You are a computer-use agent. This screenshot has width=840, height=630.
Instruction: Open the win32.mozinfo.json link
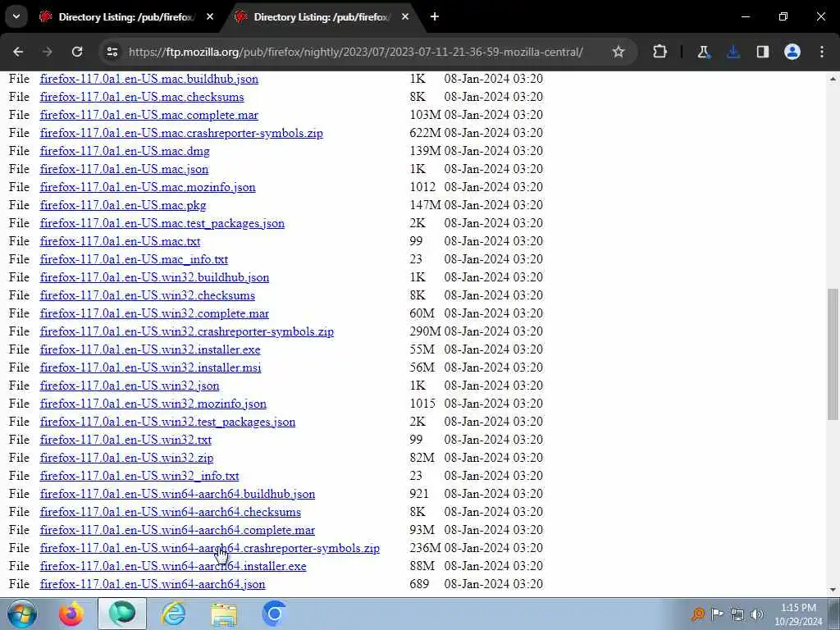pyautogui.click(x=153, y=404)
